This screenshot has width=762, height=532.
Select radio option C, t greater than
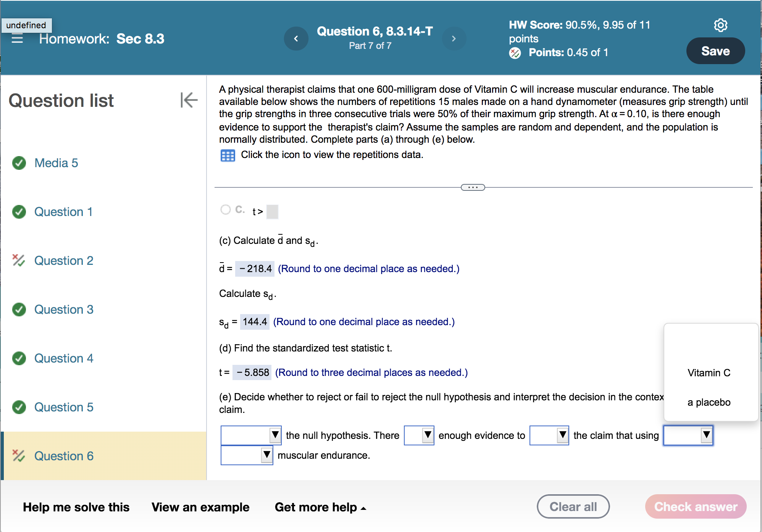226,210
